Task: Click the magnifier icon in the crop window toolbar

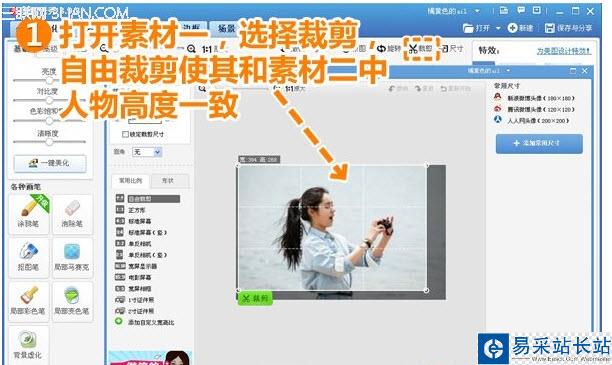Action: 202,89
